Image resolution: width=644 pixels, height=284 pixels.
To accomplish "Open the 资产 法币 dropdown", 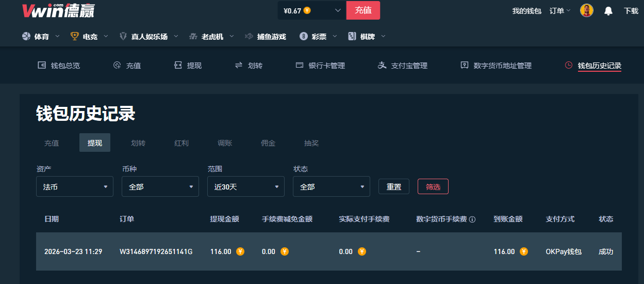I will click(75, 186).
